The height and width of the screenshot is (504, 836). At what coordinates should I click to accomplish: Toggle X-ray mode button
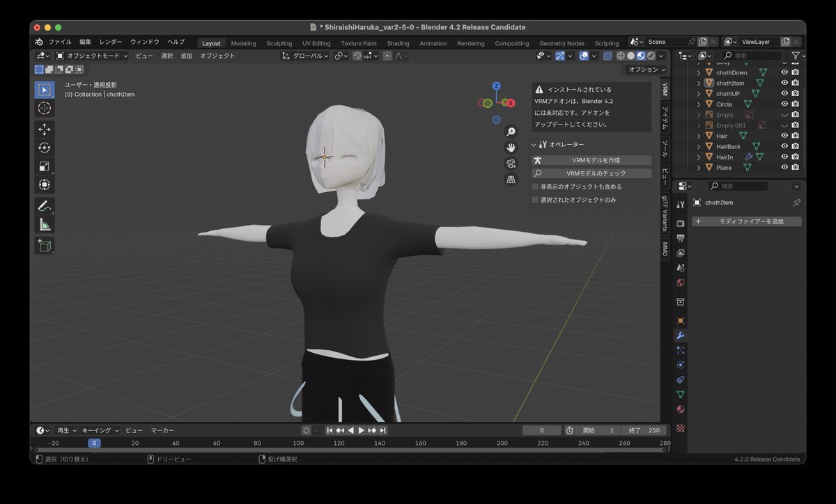tap(607, 56)
